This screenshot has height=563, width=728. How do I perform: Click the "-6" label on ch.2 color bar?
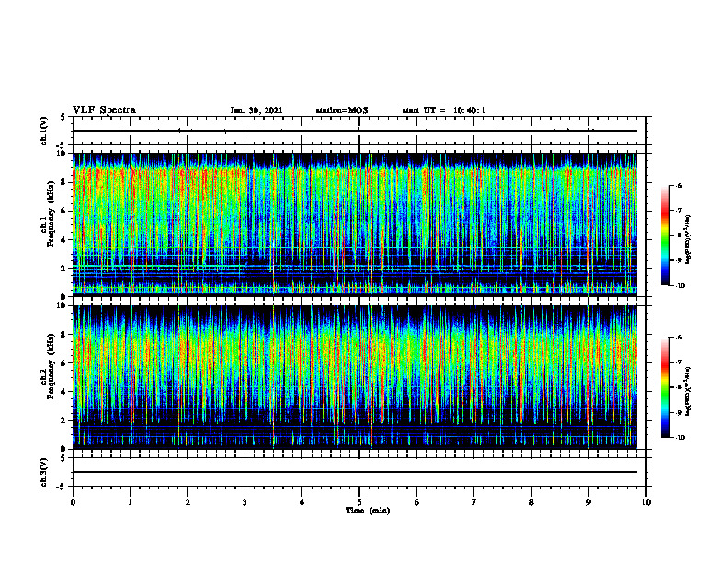click(x=678, y=338)
